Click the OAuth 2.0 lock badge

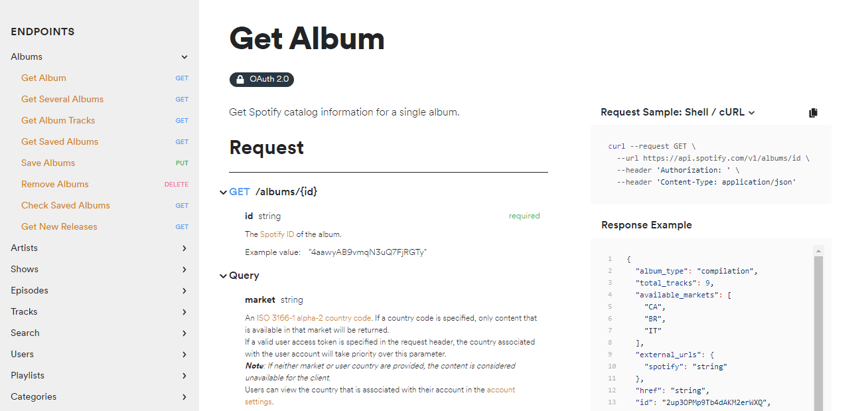(261, 79)
